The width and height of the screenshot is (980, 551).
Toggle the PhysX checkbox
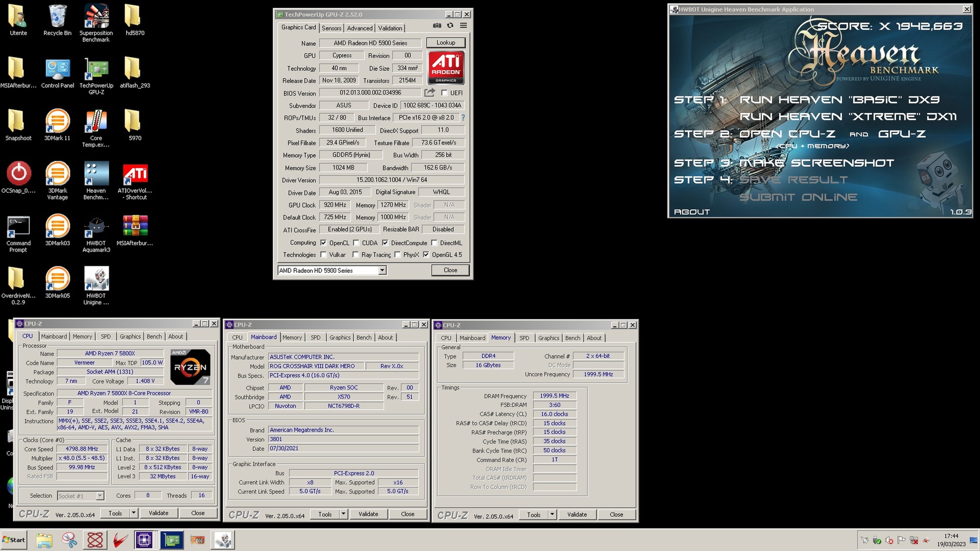point(398,255)
